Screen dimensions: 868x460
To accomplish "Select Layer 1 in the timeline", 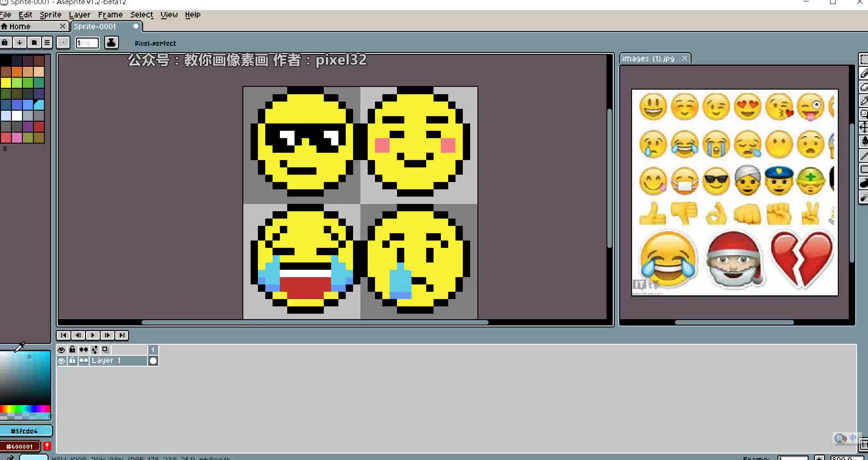I will click(118, 361).
